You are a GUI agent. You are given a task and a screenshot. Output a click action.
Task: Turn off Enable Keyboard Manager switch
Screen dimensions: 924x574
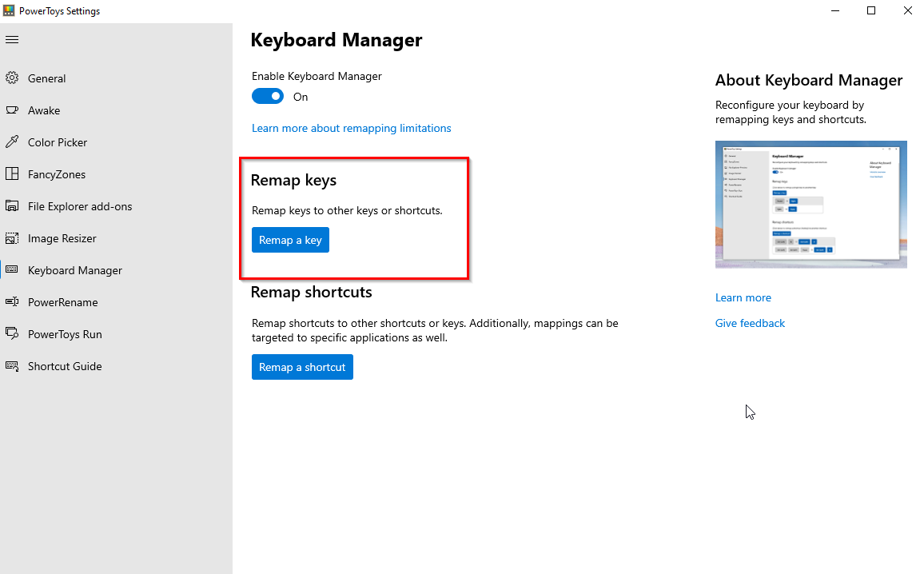268,96
